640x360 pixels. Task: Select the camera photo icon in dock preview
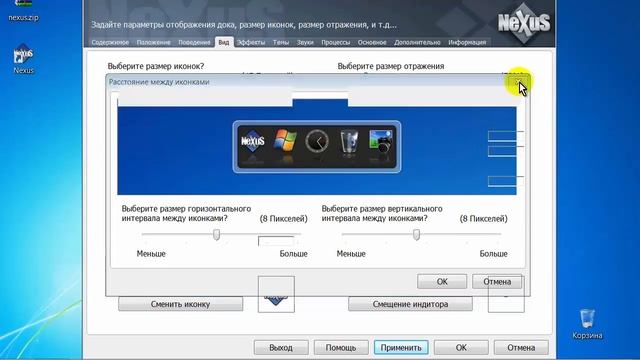click(381, 141)
